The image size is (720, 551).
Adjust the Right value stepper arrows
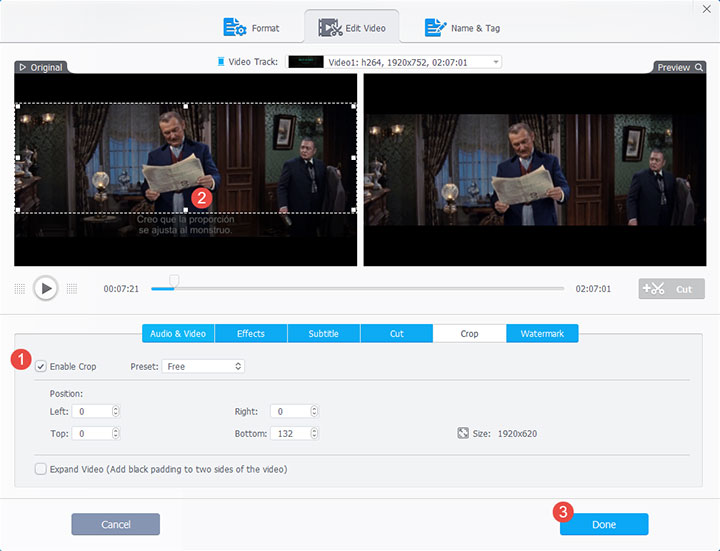pyautogui.click(x=314, y=411)
